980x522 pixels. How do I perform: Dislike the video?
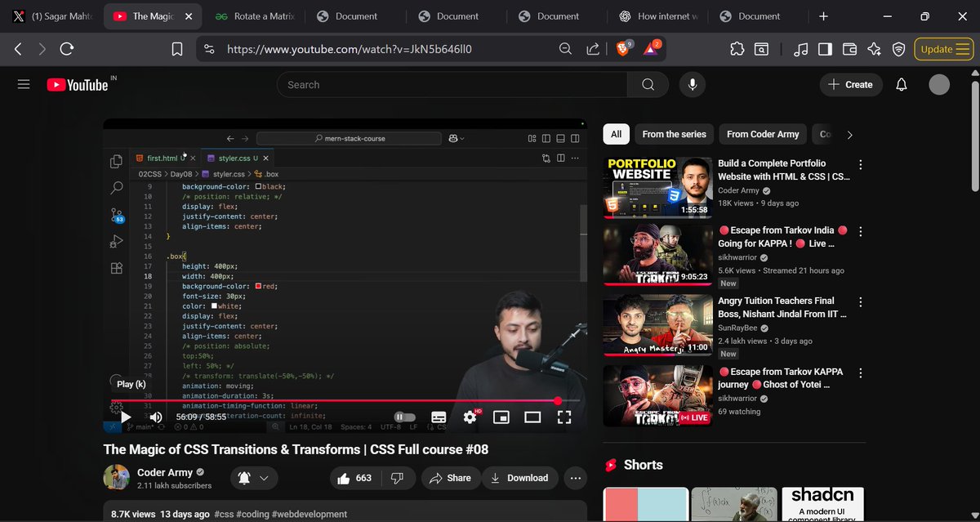398,478
